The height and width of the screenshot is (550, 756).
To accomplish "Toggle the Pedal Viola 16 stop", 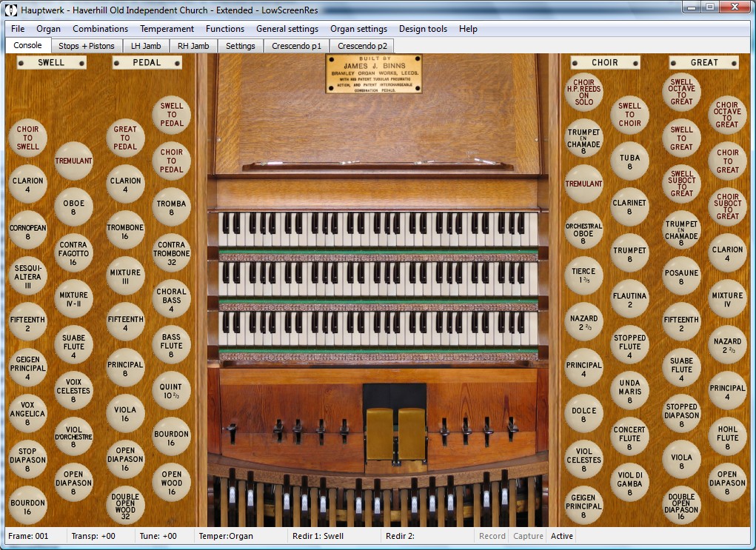I will (125, 414).
